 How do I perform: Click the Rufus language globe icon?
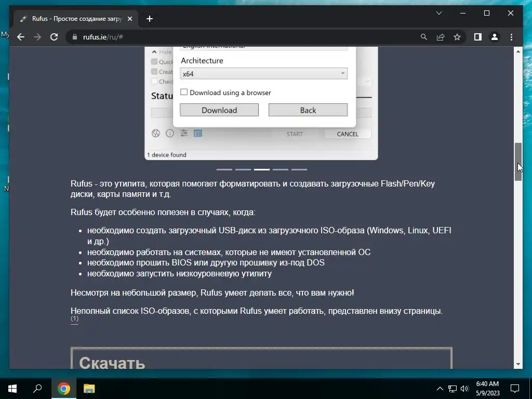[x=156, y=134]
